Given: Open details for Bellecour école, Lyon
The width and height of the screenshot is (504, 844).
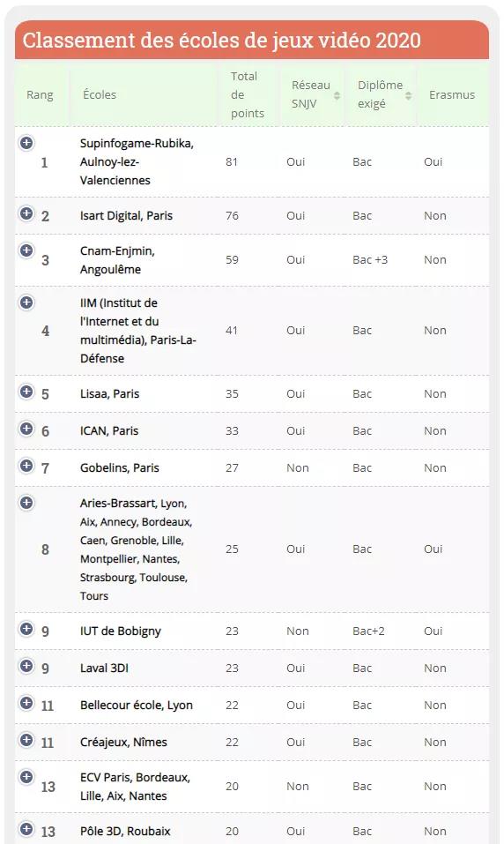Looking at the screenshot, I should pyautogui.click(x=26, y=703).
